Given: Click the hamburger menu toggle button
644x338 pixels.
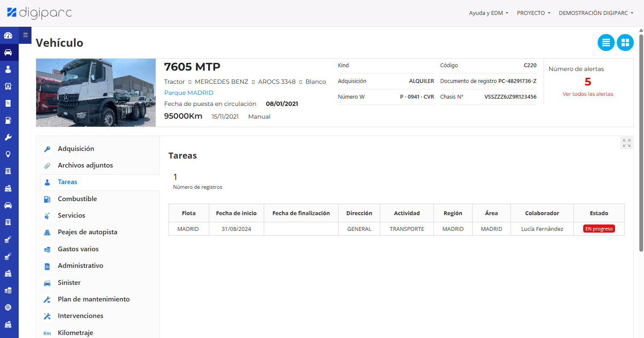Looking at the screenshot, I should [25, 35].
